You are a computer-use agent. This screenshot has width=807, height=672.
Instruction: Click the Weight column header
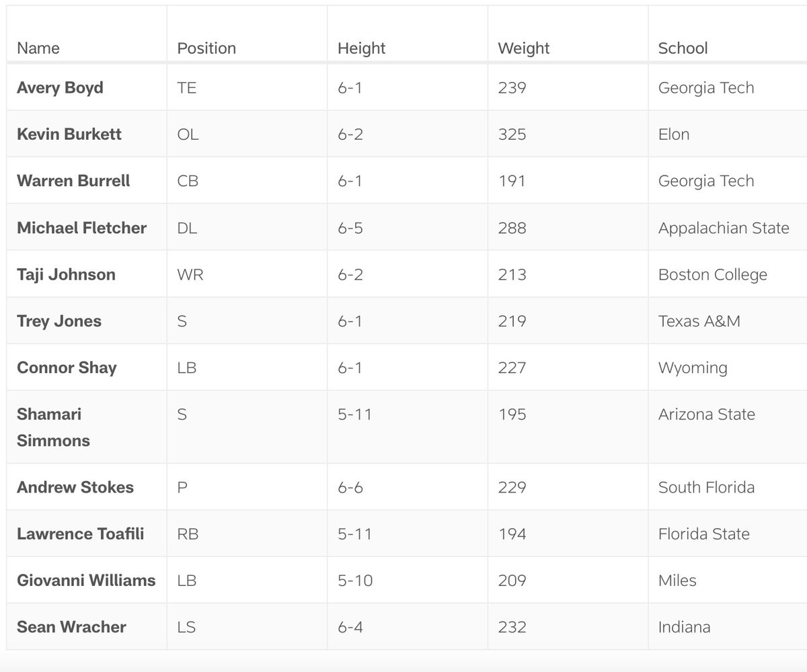[523, 48]
